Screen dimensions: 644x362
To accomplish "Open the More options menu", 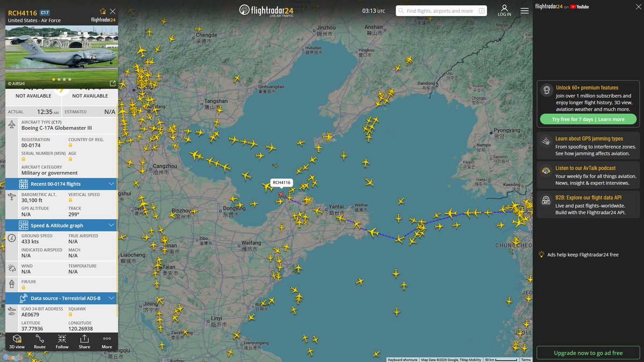I will [107, 342].
